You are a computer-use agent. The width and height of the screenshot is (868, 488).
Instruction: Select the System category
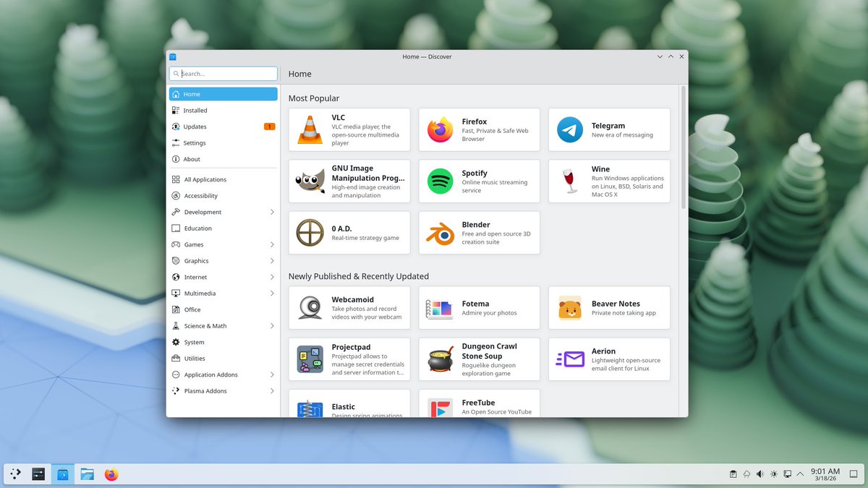pyautogui.click(x=224, y=342)
